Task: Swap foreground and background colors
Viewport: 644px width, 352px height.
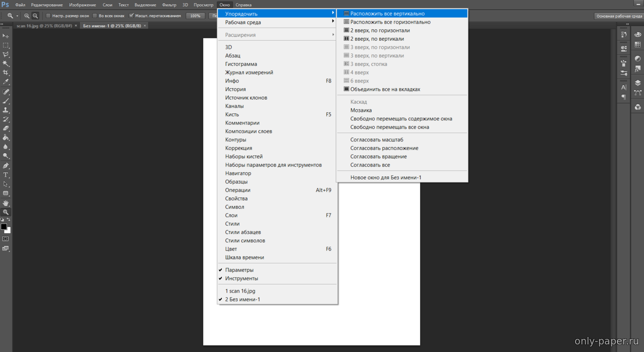Action: click(9, 220)
